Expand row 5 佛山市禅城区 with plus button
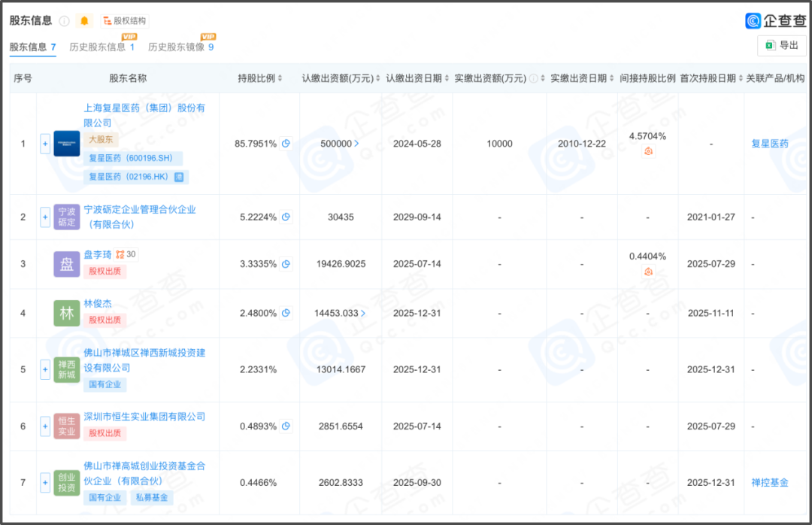812x525 pixels. pyautogui.click(x=45, y=369)
